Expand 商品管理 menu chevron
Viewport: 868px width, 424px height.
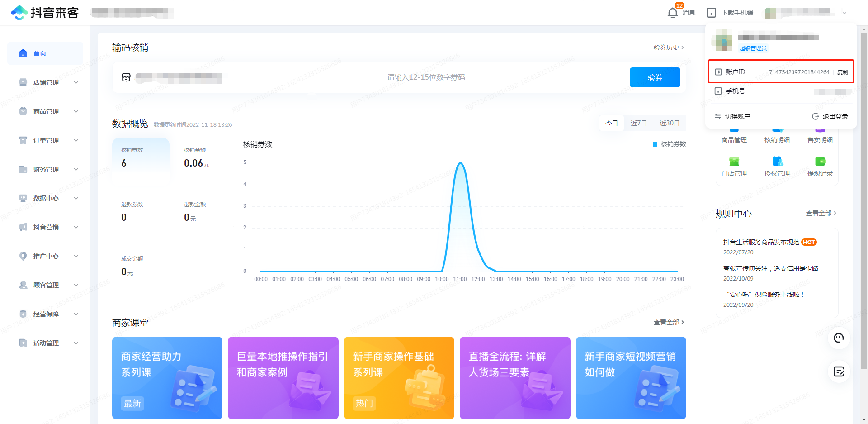point(76,111)
